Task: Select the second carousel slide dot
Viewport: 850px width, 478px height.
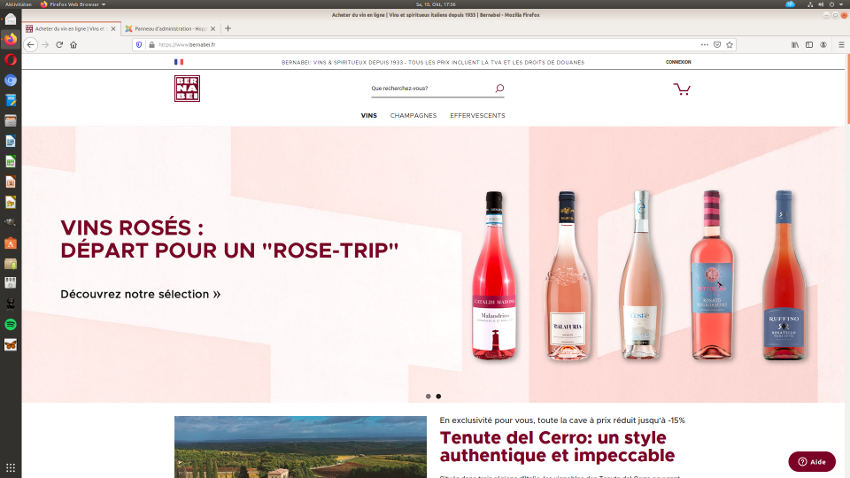Action: (439, 396)
